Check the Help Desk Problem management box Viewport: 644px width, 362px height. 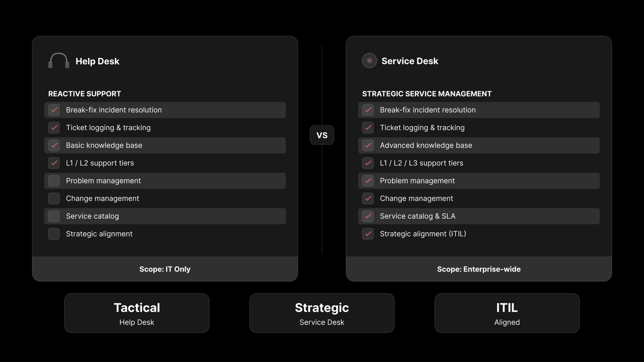(x=54, y=181)
